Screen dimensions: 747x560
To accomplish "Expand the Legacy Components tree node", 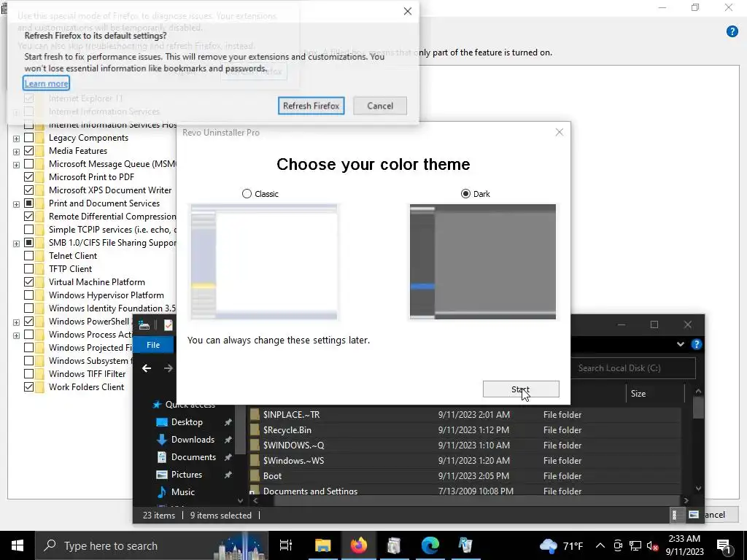I will pyautogui.click(x=16, y=139).
